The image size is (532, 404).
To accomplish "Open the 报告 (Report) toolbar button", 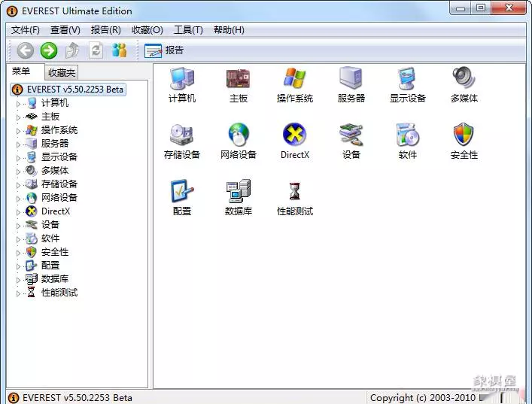I will point(164,50).
